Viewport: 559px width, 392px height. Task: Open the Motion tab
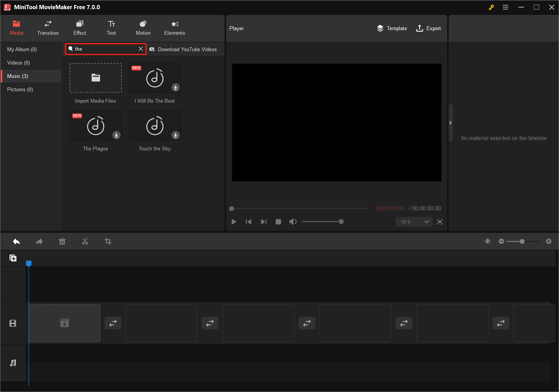(x=143, y=28)
